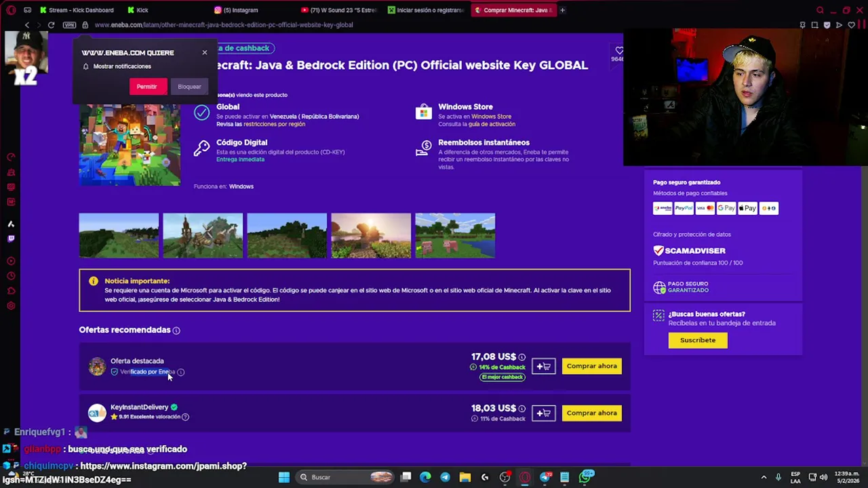Viewport: 868px width, 488px height.
Task: Click the Entrega inmediata text
Action: pyautogui.click(x=240, y=159)
